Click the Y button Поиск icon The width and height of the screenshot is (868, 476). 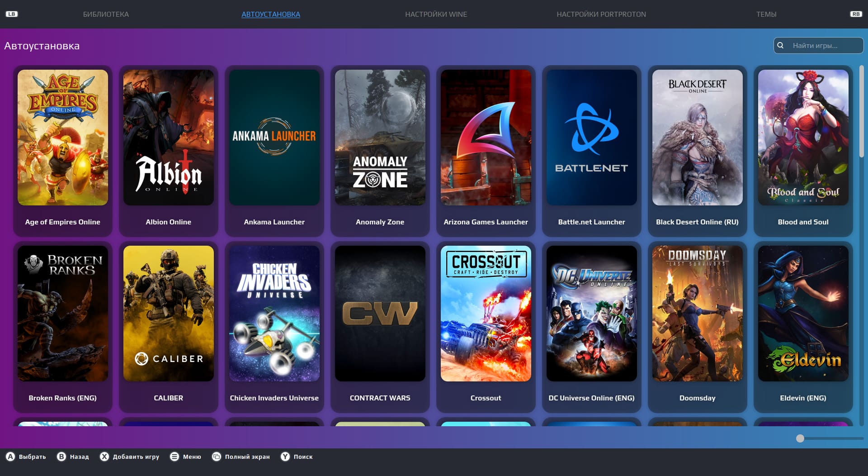(x=285, y=457)
